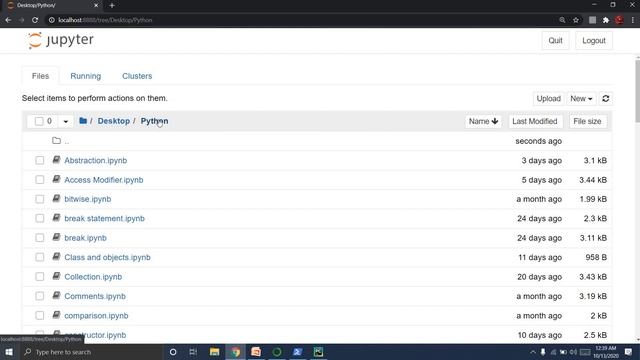Open comparison.ipynb notebook
Image resolution: width=640 pixels, height=360 pixels.
96,316
